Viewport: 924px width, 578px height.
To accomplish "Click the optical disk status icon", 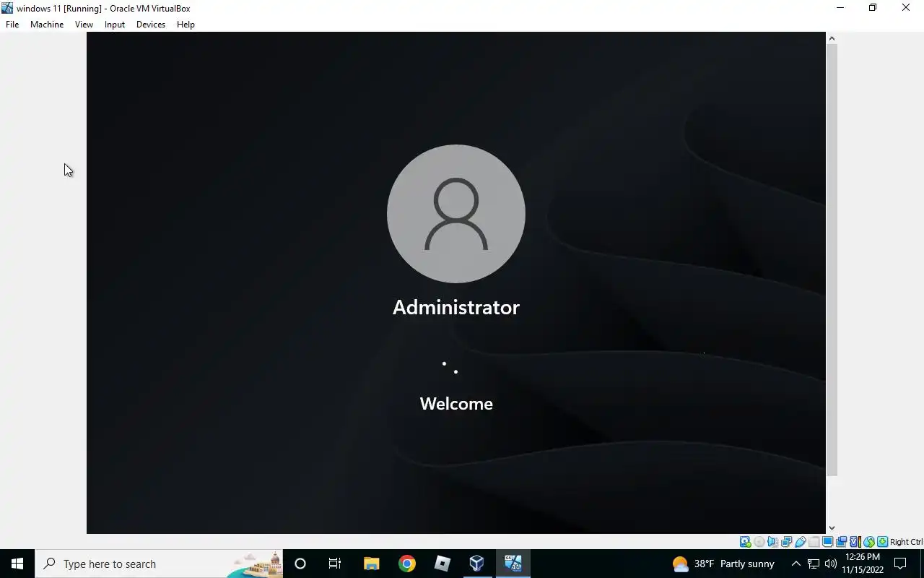I will [759, 542].
